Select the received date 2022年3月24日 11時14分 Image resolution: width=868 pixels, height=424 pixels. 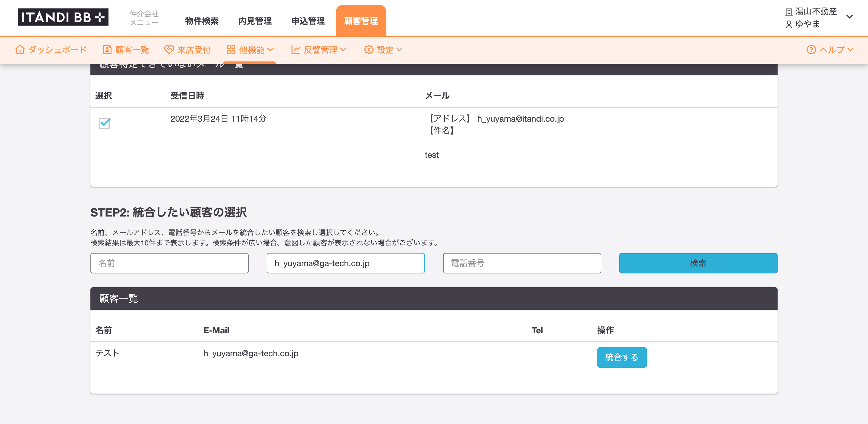[218, 119]
